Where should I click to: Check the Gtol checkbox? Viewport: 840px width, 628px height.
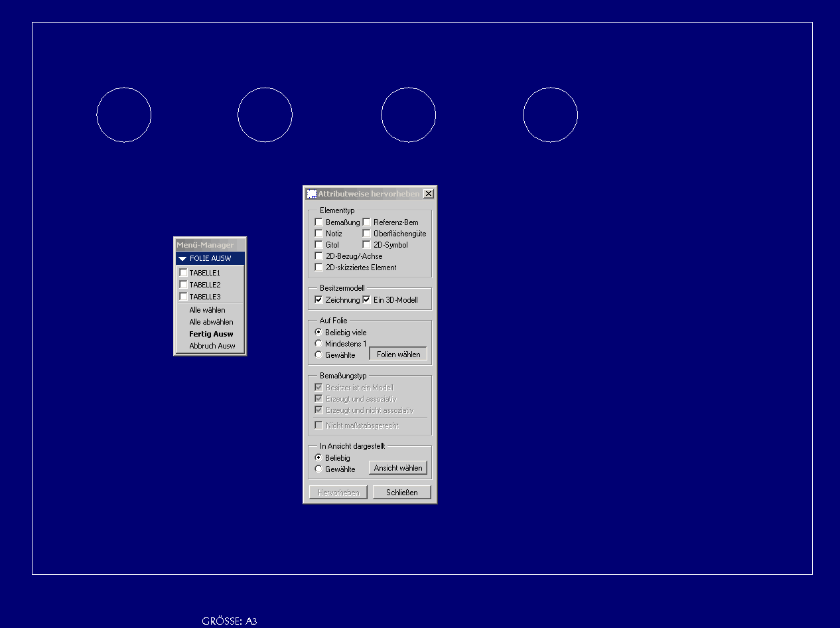(x=319, y=245)
